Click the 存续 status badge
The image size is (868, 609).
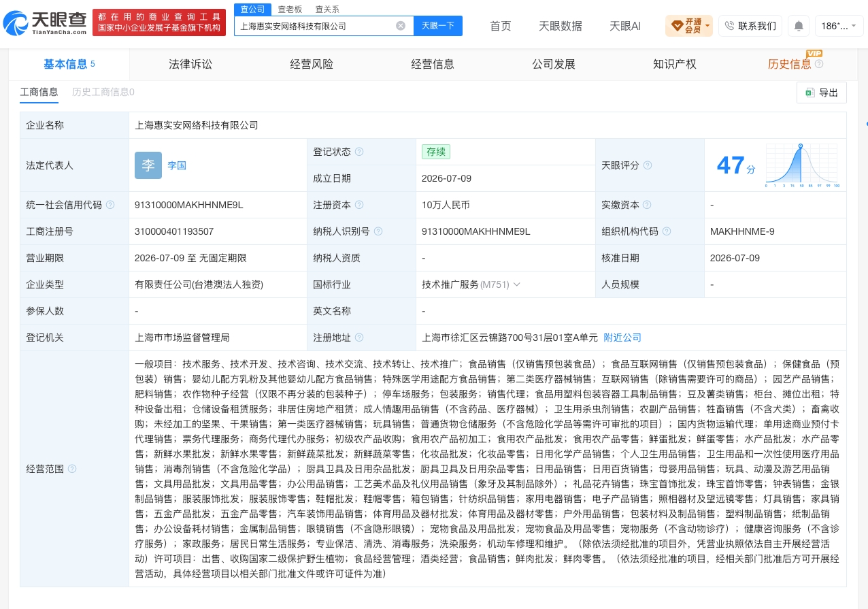436,152
